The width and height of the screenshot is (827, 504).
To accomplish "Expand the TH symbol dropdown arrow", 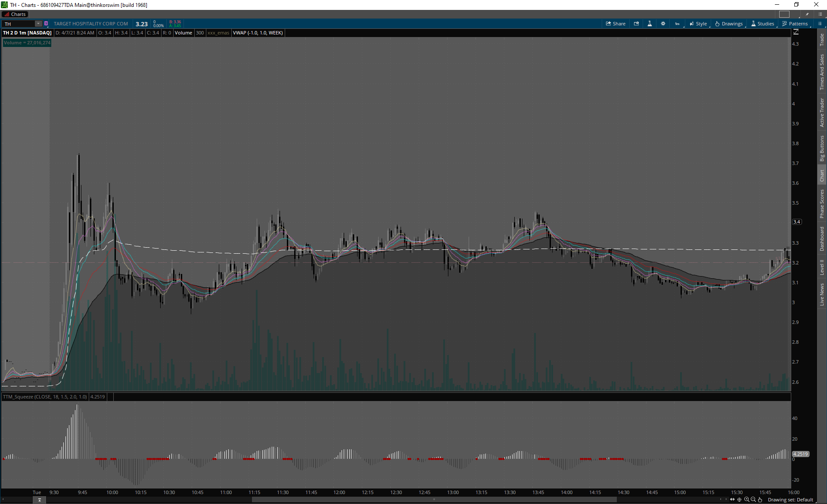I will [38, 24].
